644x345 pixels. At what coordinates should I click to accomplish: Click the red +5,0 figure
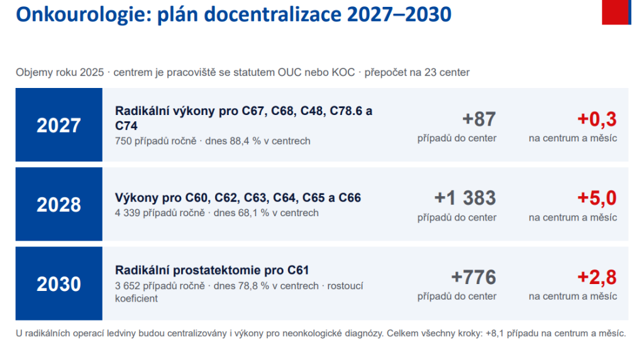(597, 198)
